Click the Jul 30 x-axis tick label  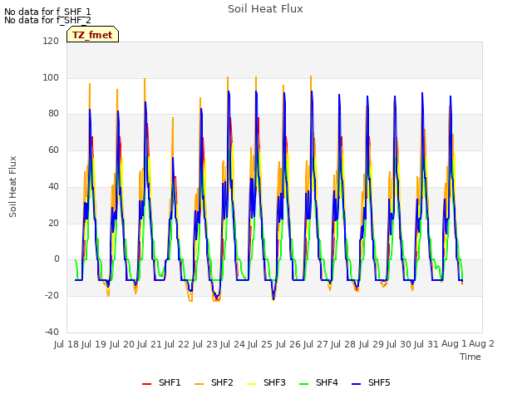click(399, 344)
